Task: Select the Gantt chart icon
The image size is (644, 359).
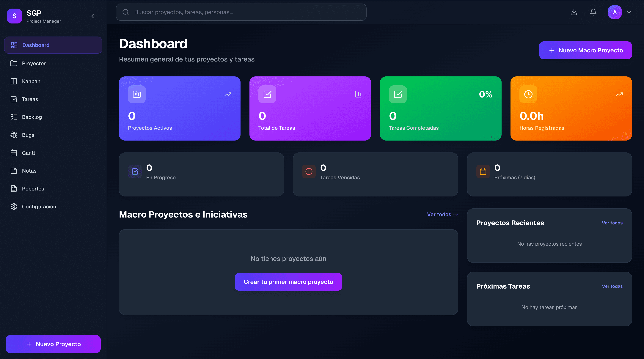Action: pos(14,153)
